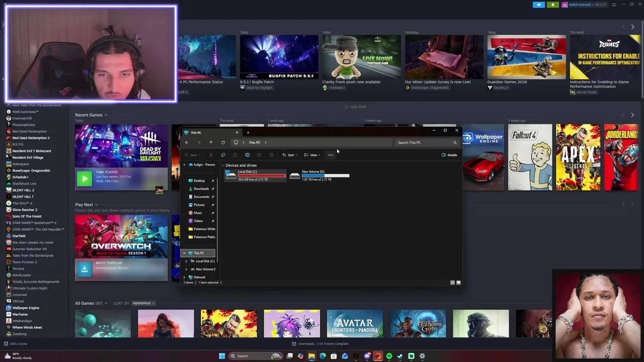Viewport: 644px width, 362px height.
Task: Select the Local Disk (C:) drive
Action: (256, 175)
